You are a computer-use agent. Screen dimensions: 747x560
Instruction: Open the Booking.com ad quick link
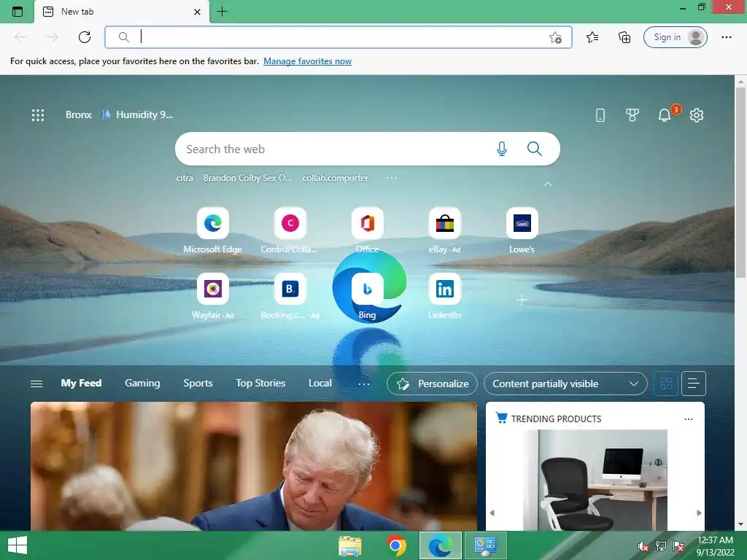point(290,296)
